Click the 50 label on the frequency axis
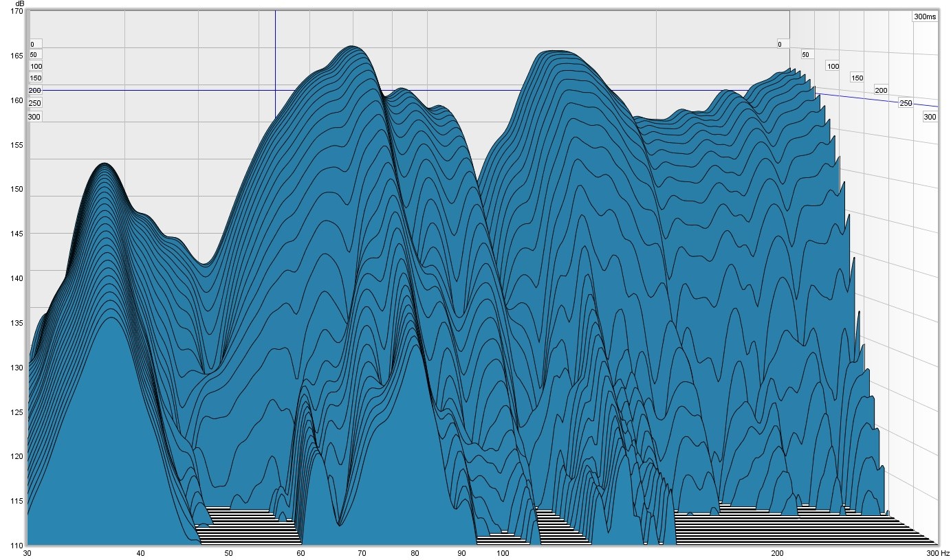Screen dimensions: 951x560 click(228, 553)
